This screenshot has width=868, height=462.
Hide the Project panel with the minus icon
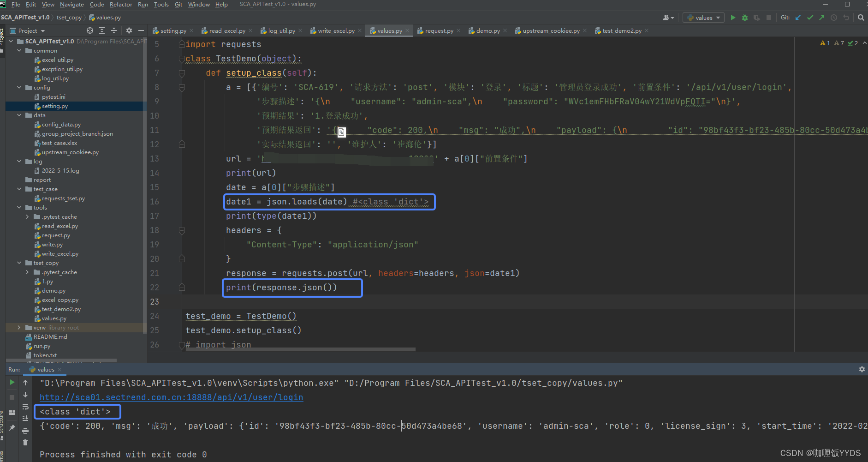[141, 30]
